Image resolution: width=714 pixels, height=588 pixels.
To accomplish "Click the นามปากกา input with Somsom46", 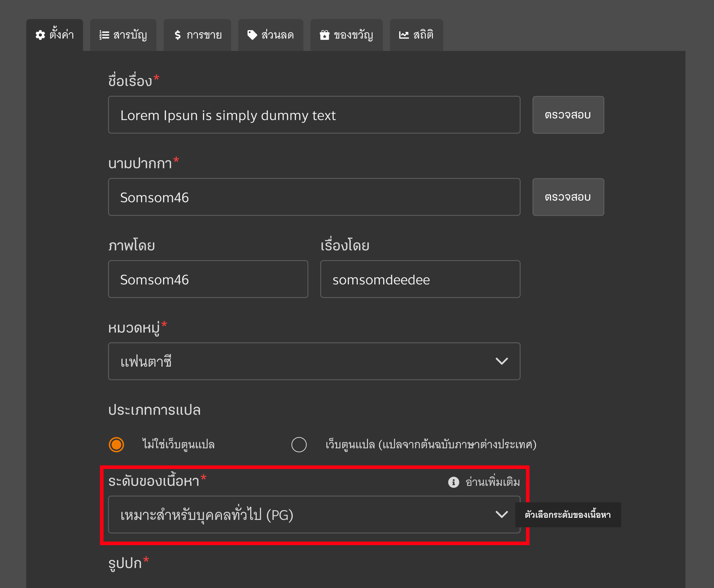I will (x=314, y=197).
